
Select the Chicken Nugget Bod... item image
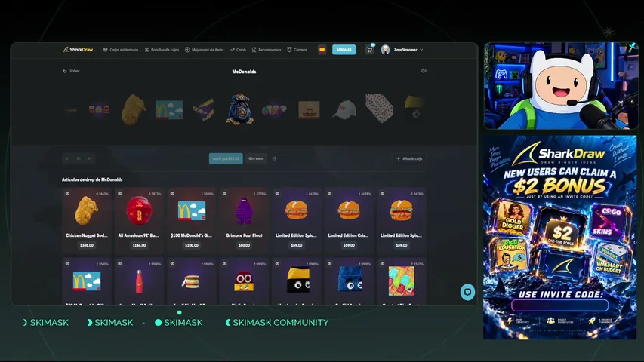point(87,210)
